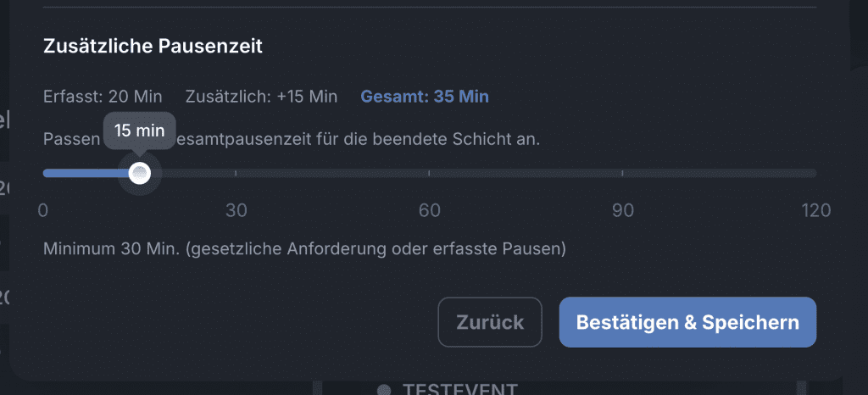Click the 120 label under the slider
The height and width of the screenshot is (395, 868).
pyautogui.click(x=816, y=210)
